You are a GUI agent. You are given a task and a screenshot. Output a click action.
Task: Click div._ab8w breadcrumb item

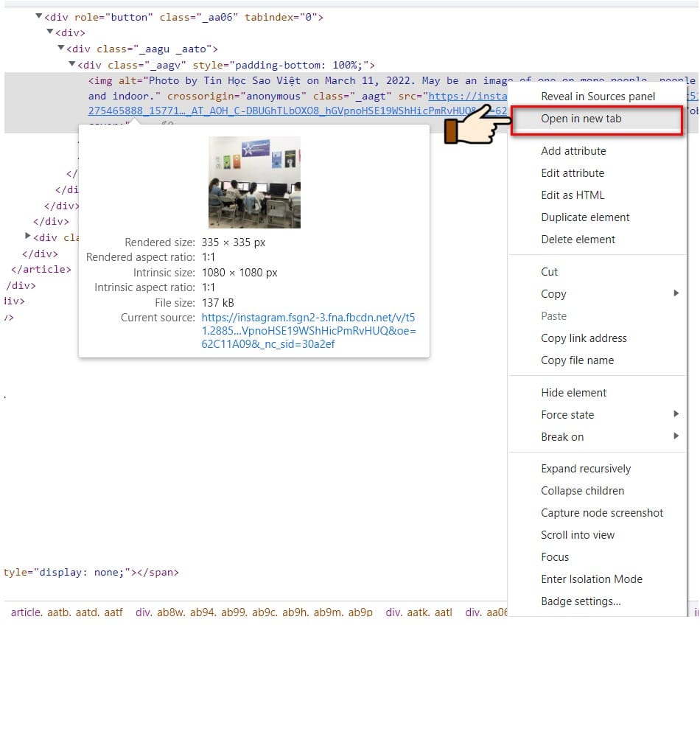(x=254, y=612)
